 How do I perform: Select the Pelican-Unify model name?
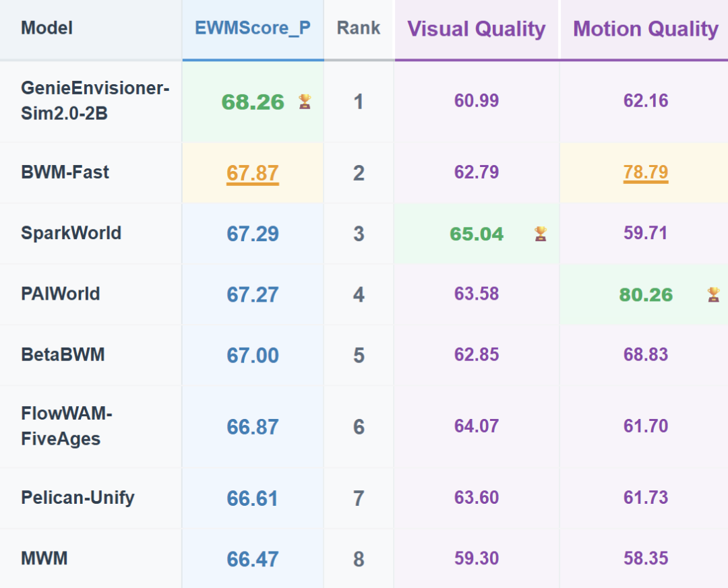(x=78, y=498)
